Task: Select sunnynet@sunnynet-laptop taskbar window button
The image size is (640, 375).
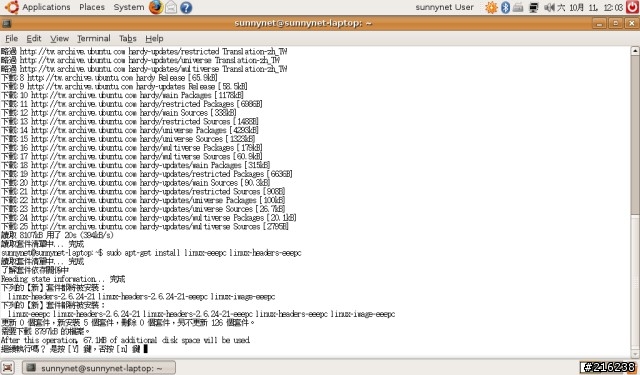Action: (99, 368)
